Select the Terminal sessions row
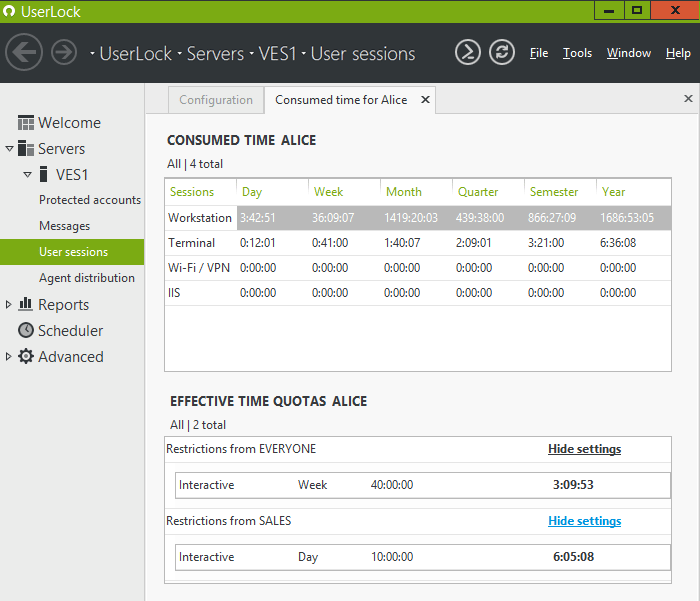The width and height of the screenshot is (700, 601). 418,243
